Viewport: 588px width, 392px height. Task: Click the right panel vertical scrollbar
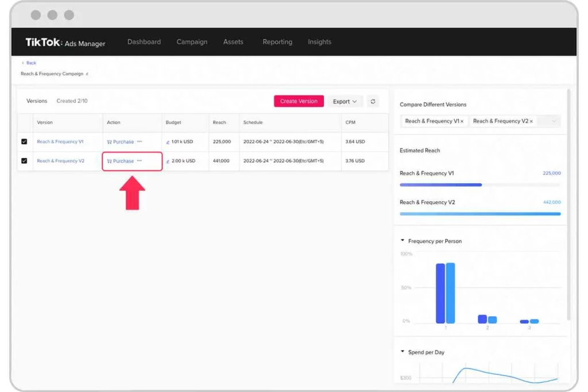point(569,205)
